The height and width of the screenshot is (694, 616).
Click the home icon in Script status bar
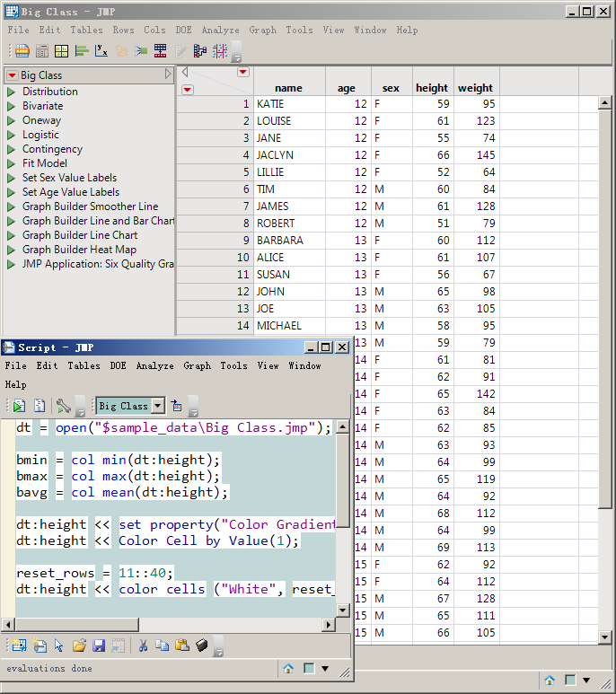pos(288,668)
